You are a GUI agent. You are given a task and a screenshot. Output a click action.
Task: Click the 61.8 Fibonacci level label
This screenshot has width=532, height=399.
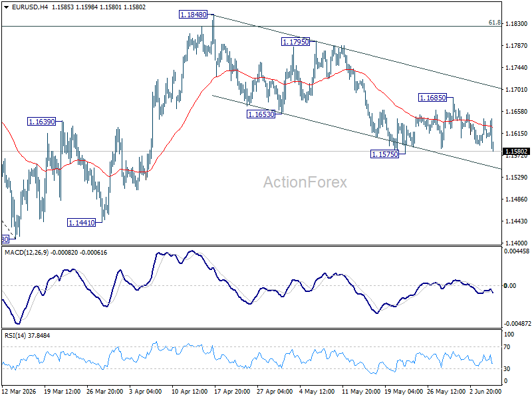coord(494,23)
